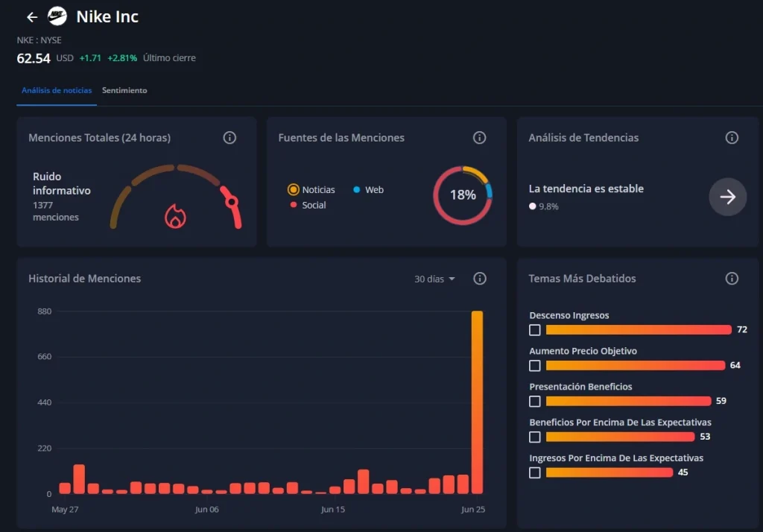
Task: Open info for Temas Más Debatidos
Action: [x=732, y=279]
